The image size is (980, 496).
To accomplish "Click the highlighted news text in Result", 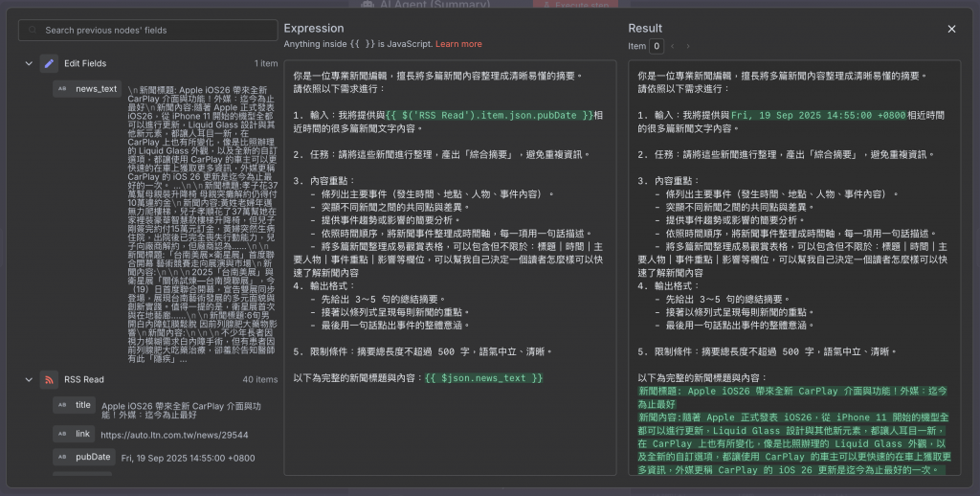I will pyautogui.click(x=793, y=430).
